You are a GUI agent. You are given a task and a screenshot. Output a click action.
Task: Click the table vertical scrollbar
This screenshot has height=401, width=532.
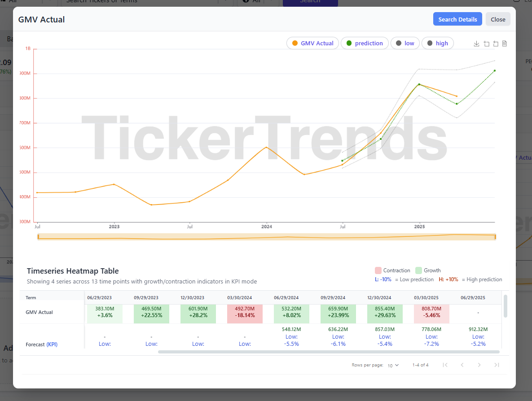[x=505, y=306]
